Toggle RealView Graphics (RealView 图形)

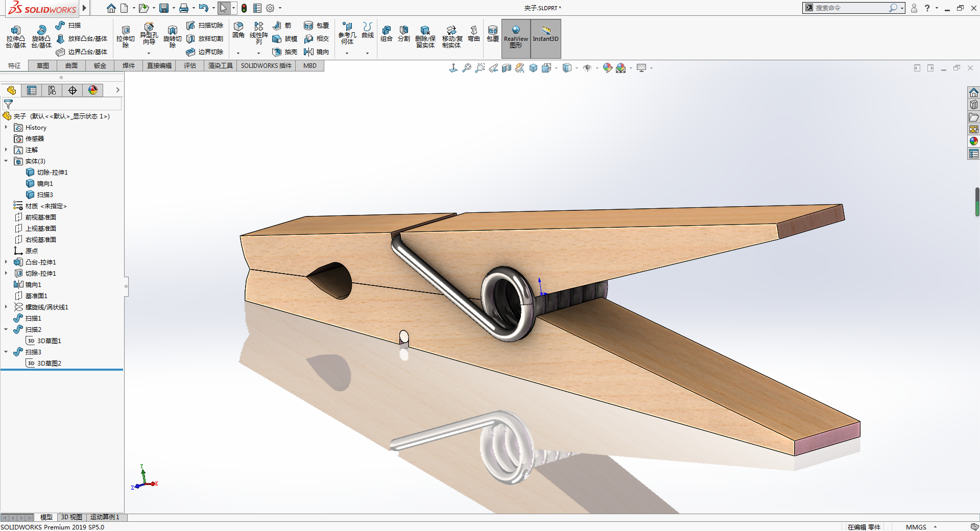click(516, 38)
